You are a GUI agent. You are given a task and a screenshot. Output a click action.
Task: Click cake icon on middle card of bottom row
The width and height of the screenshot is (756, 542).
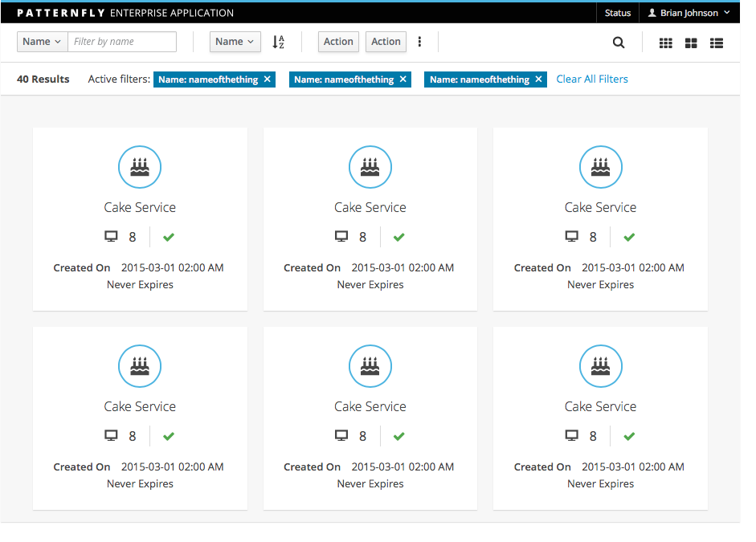[x=370, y=366]
